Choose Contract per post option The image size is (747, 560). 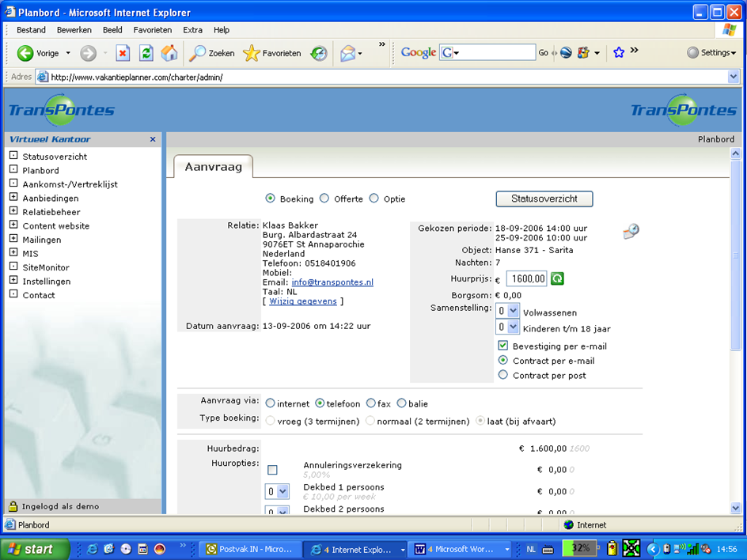pyautogui.click(x=502, y=375)
